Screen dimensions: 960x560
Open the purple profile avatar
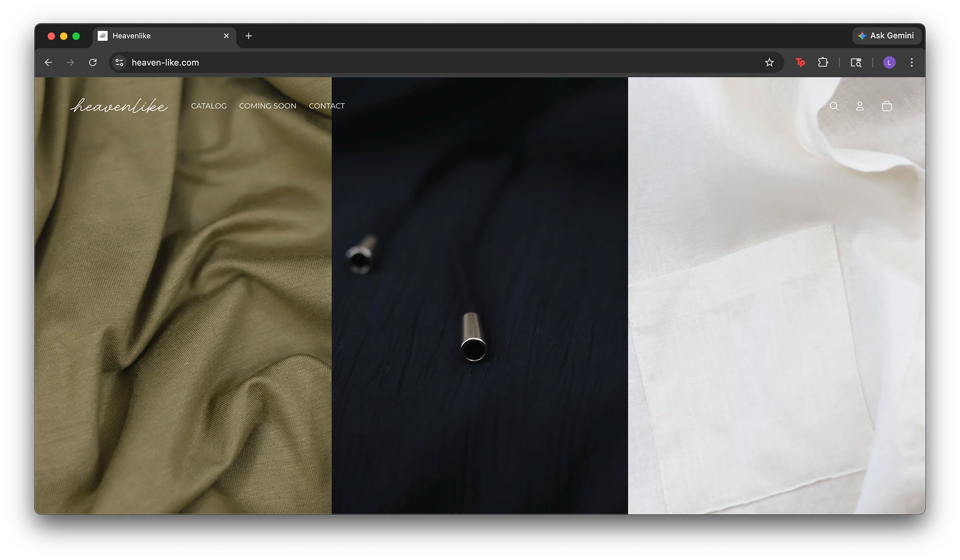[x=889, y=62]
